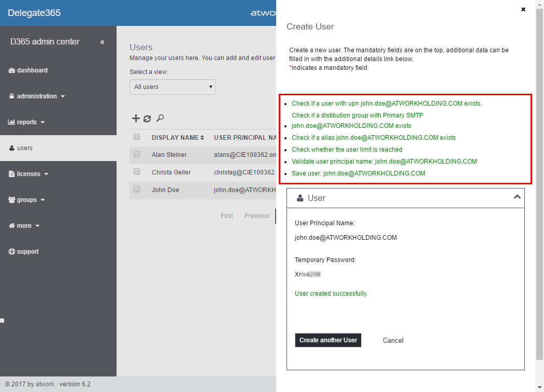Click the plus icon to add user

pyautogui.click(x=136, y=119)
